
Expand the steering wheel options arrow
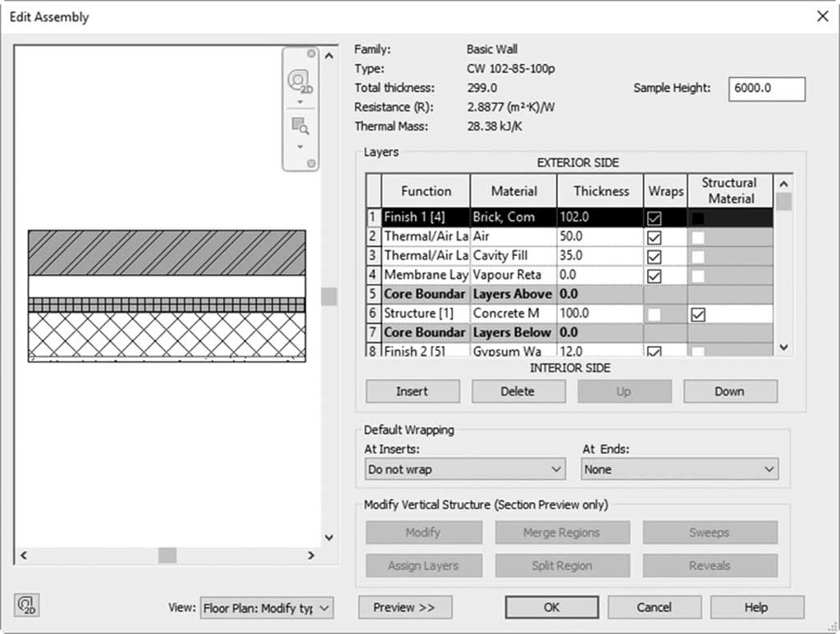click(300, 102)
